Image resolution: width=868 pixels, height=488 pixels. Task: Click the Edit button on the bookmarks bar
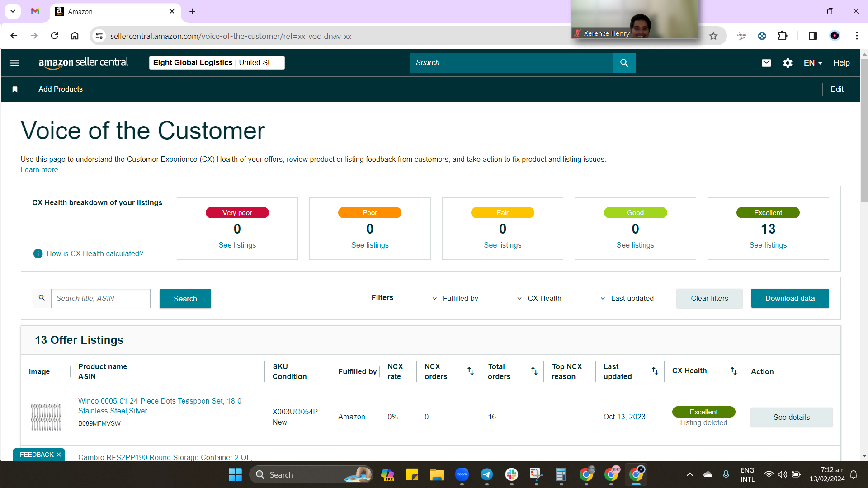(837, 89)
